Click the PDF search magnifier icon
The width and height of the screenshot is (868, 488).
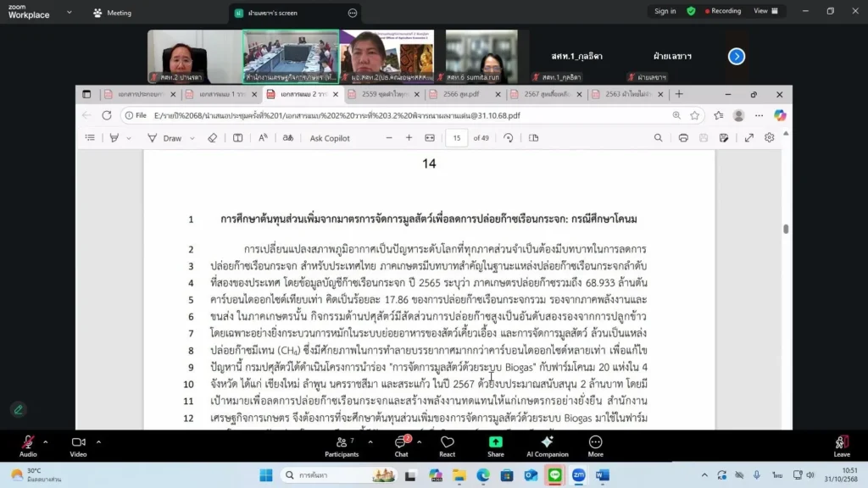tap(658, 138)
